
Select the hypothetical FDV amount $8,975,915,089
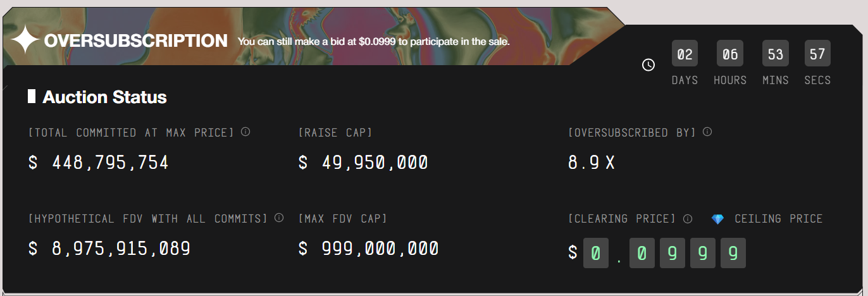tap(109, 248)
